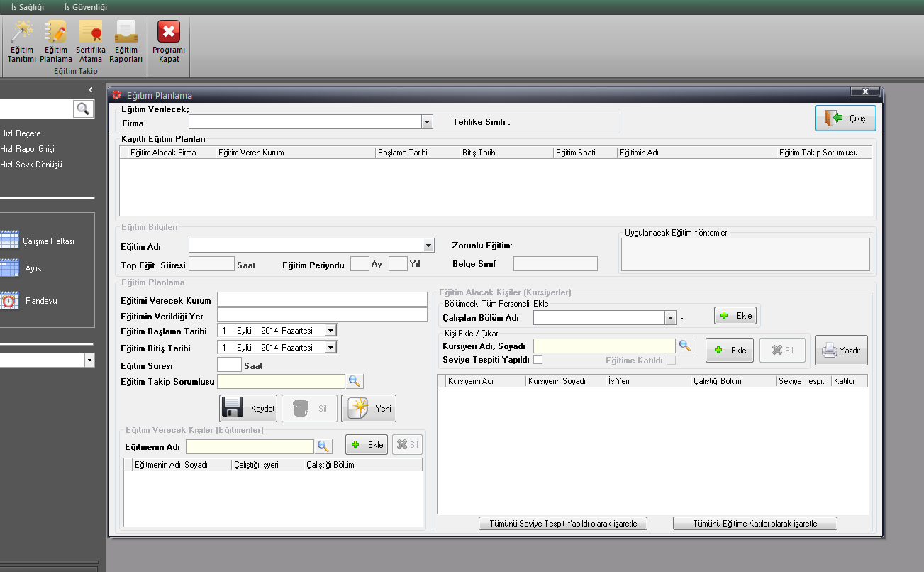Open Sertifika Atama from the ribbon
The width and height of the screenshot is (924, 572).
[x=91, y=42]
